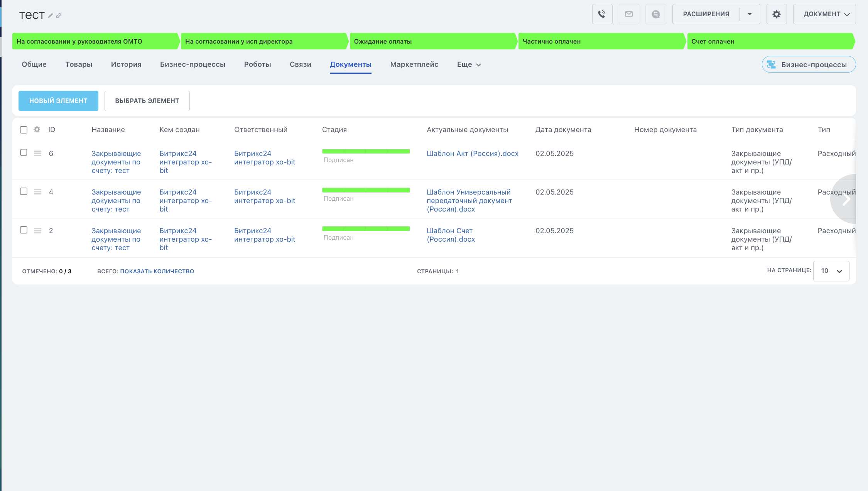Click the stage progress bar for row ID 6
Screen dimensions: 868x491
366,151
